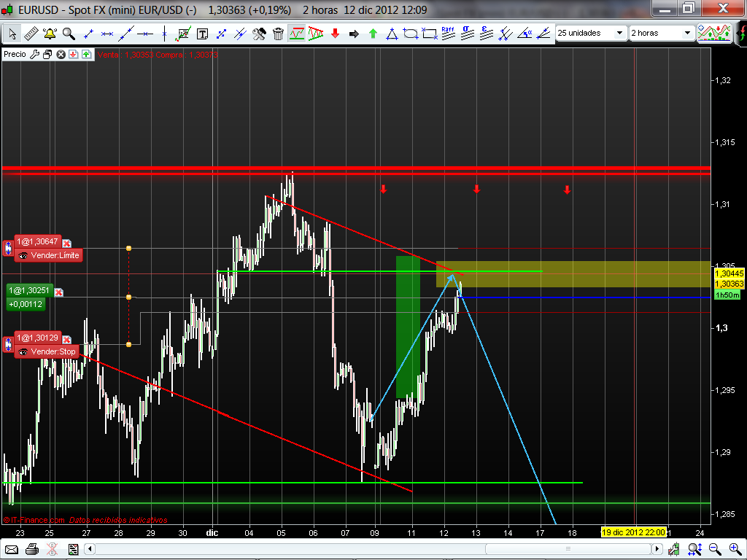
Task: Select the ruler measurement tool
Action: click(x=31, y=34)
